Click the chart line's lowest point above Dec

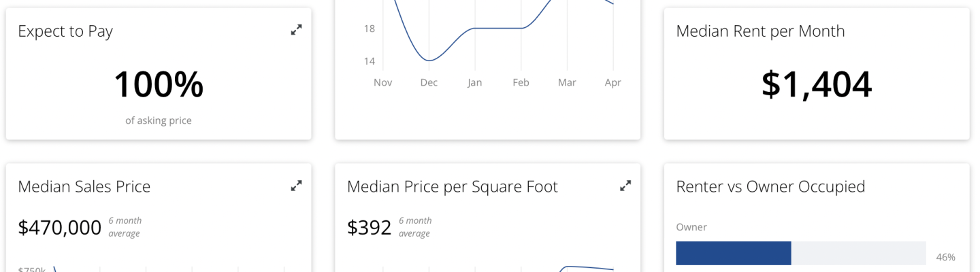(x=429, y=61)
